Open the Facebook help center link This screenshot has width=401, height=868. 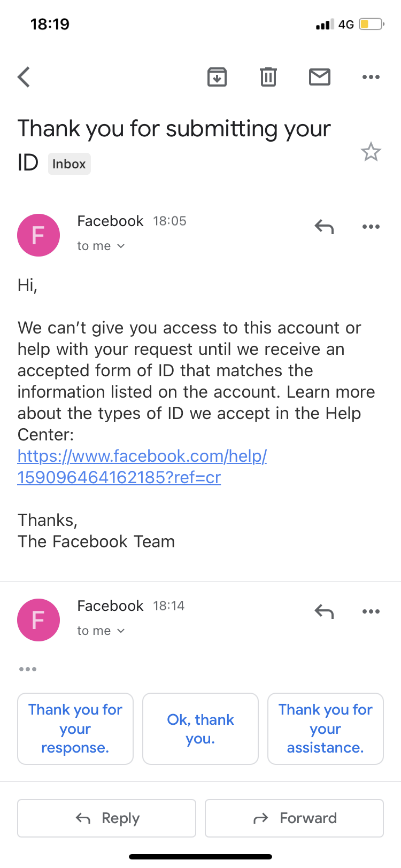coord(142,467)
